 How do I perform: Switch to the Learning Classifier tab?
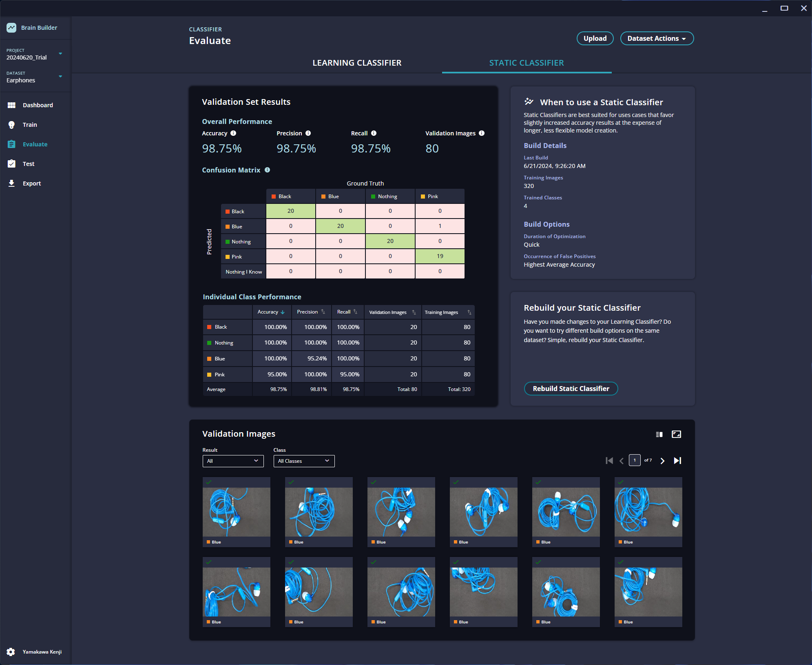pyautogui.click(x=357, y=63)
